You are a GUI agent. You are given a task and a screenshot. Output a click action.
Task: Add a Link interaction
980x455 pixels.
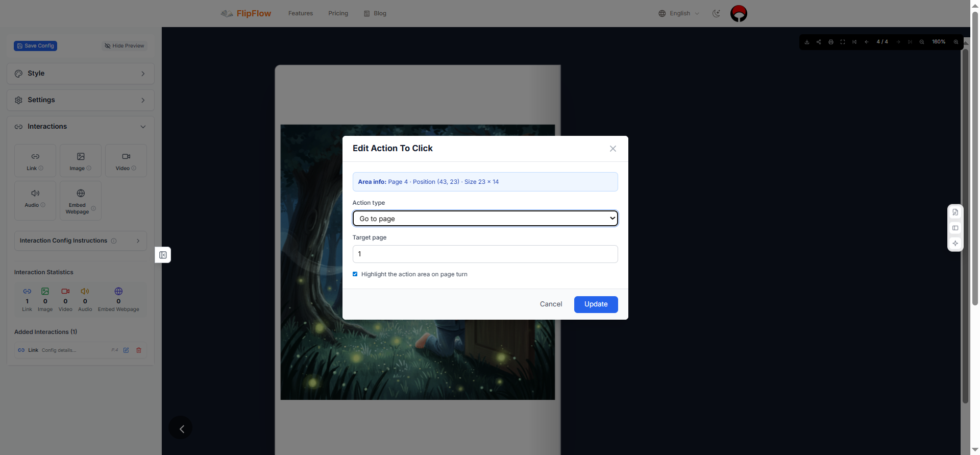(x=35, y=161)
